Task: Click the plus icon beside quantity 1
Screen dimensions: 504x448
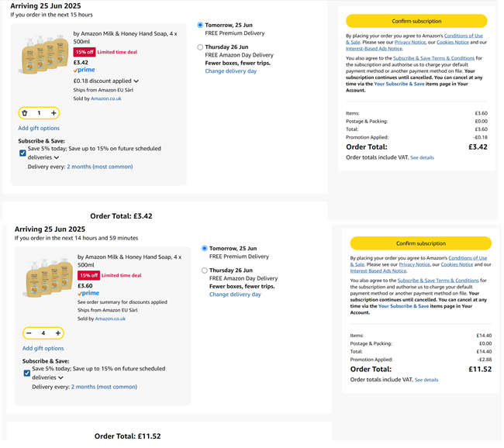Action: (54, 113)
